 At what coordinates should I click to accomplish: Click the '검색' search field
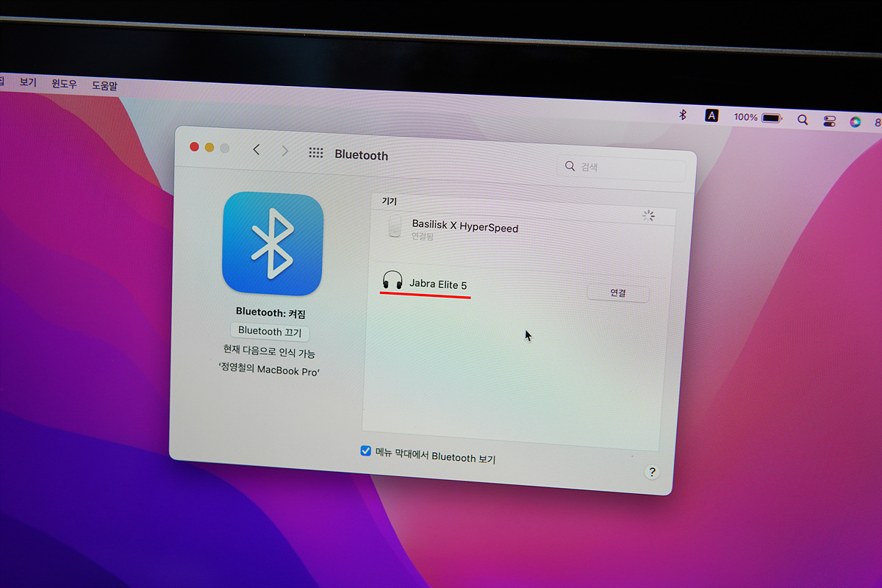click(621, 168)
